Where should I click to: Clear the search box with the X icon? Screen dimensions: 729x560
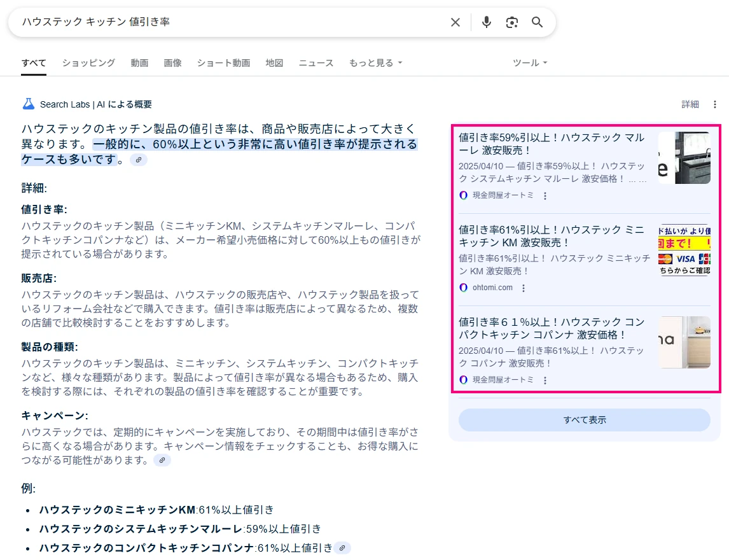click(x=455, y=22)
